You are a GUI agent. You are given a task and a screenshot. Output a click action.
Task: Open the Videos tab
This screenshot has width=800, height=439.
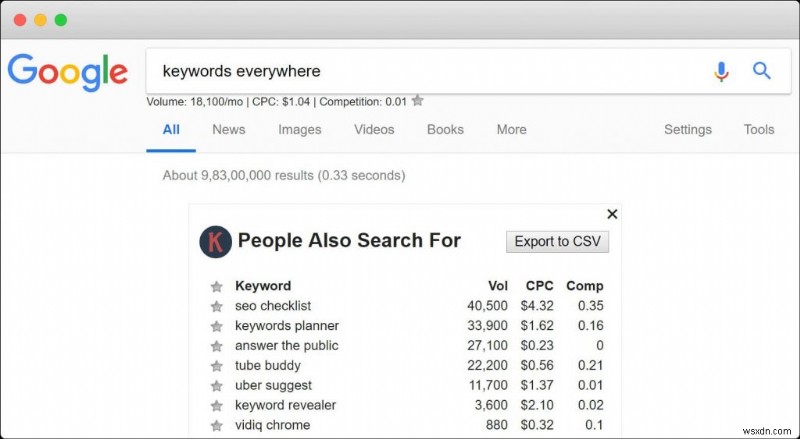click(x=374, y=130)
